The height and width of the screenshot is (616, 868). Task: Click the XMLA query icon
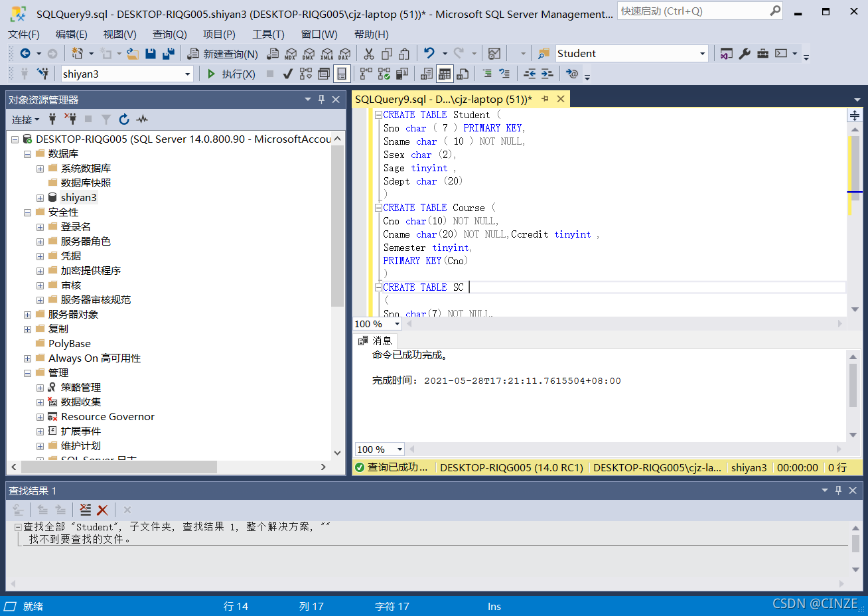click(326, 54)
